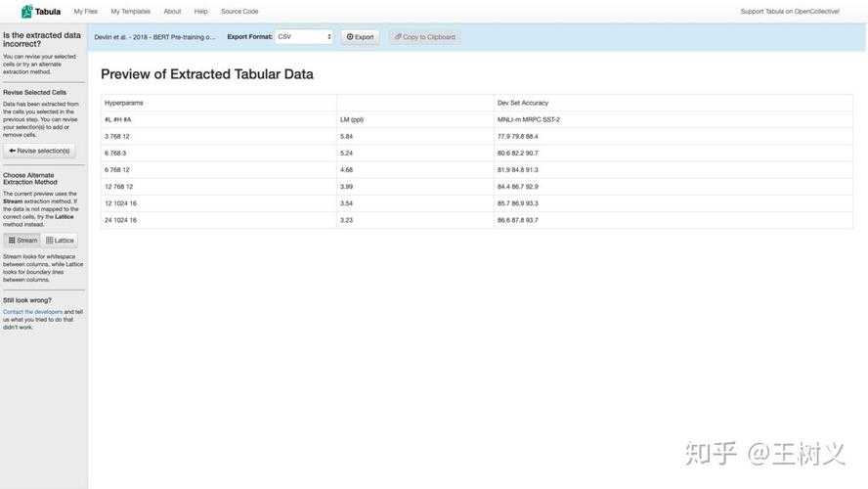Go to My Templates page
This screenshot has height=489, width=868.
point(130,12)
